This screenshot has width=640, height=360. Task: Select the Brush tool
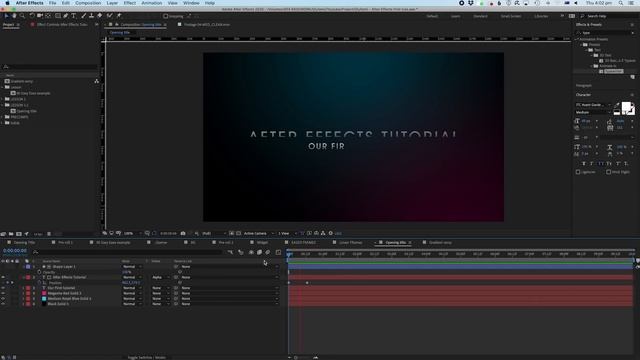click(x=84, y=16)
